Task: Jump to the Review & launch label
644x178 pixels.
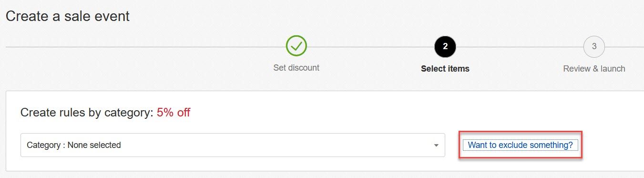Action: tap(594, 69)
